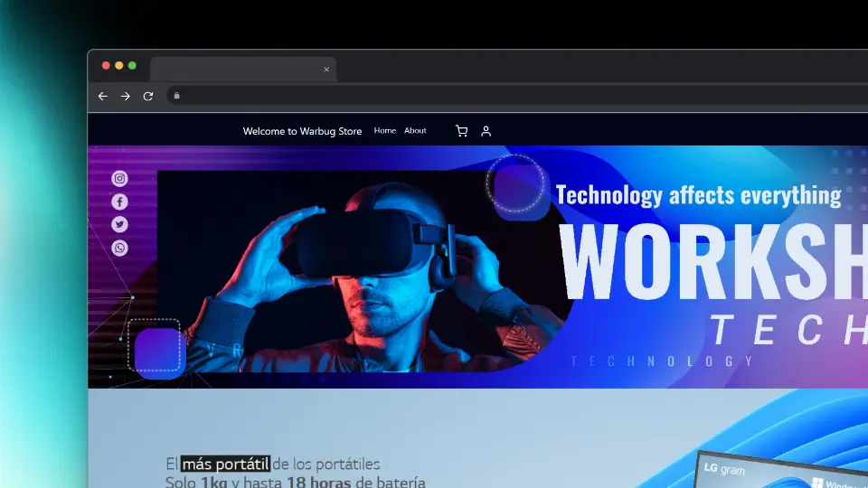The image size is (868, 488).
Task: Close the browser tab with the X
Action: (x=326, y=70)
